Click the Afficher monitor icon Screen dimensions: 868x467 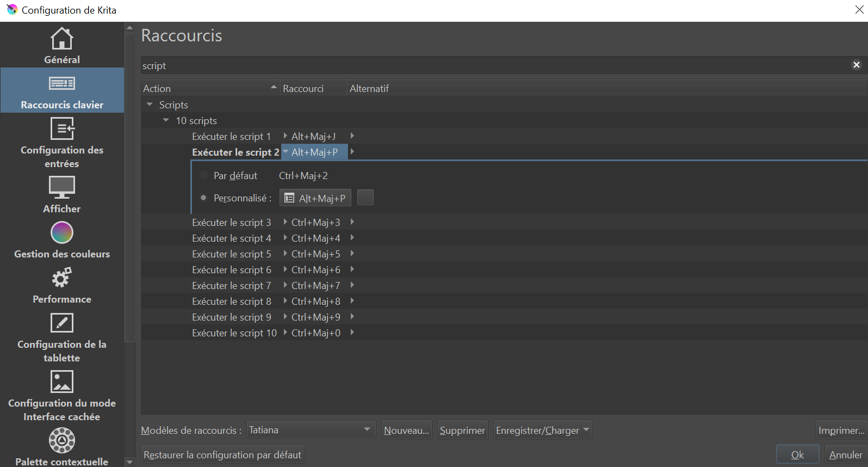[61, 188]
